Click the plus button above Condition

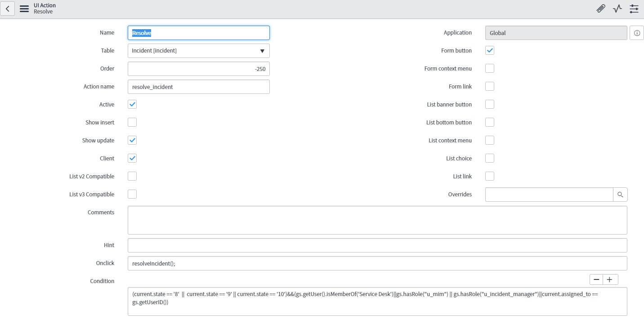[610, 279]
